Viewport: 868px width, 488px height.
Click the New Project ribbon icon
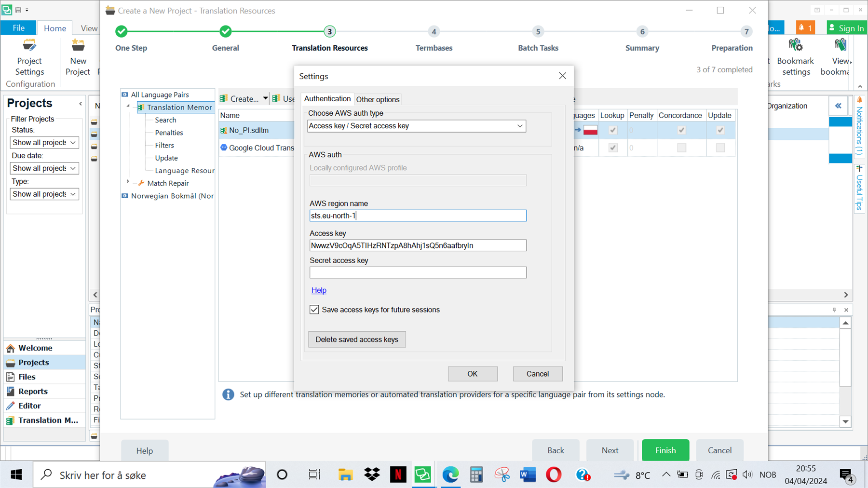[x=78, y=57]
